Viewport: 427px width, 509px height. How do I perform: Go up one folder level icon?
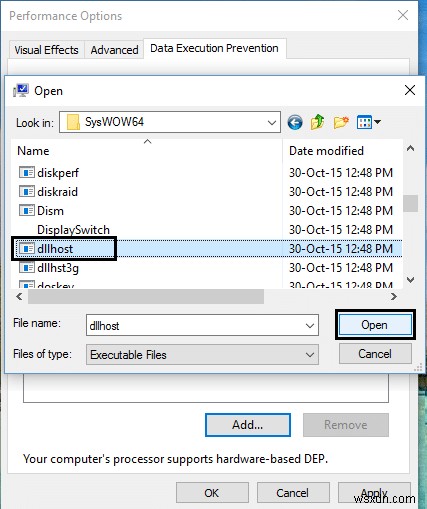coord(317,122)
